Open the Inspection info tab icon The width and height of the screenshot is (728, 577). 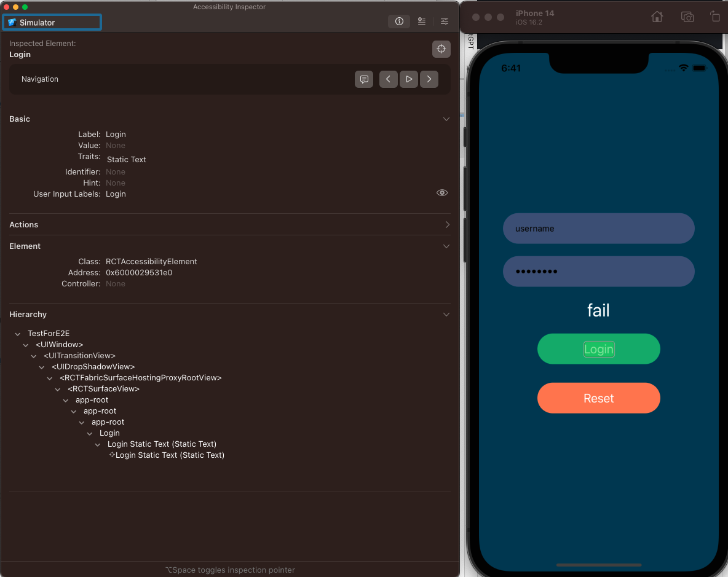point(399,22)
